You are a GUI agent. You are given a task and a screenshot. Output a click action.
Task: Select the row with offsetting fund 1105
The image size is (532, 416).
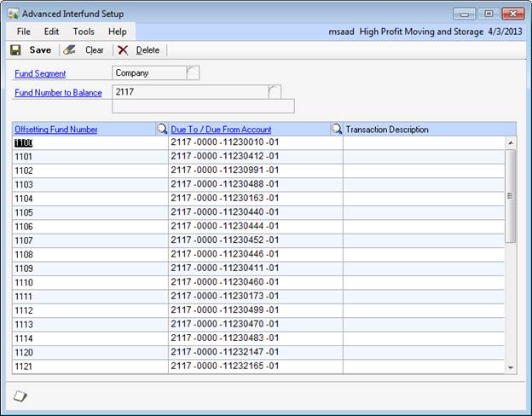pos(90,212)
